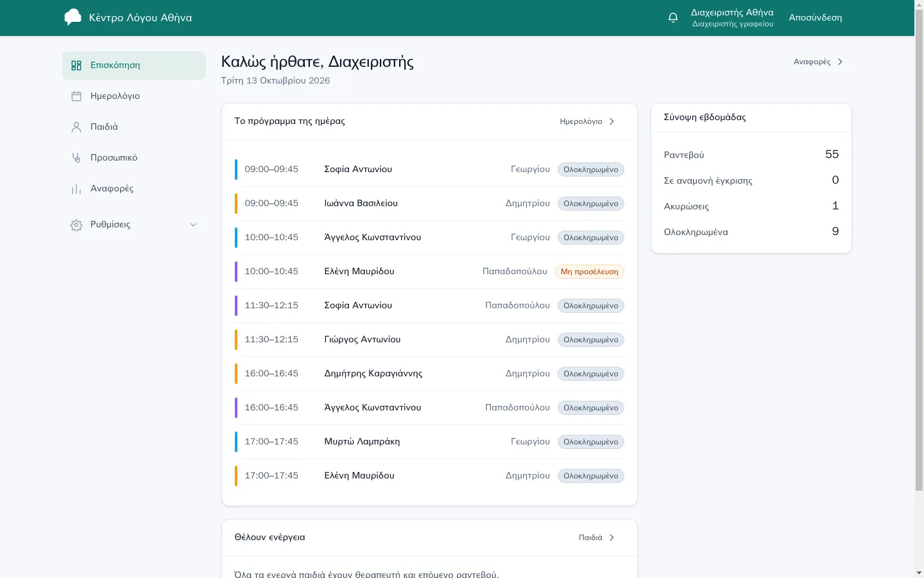
Task: Follow the Ημερολόγιο link in today's schedule
Action: point(588,121)
